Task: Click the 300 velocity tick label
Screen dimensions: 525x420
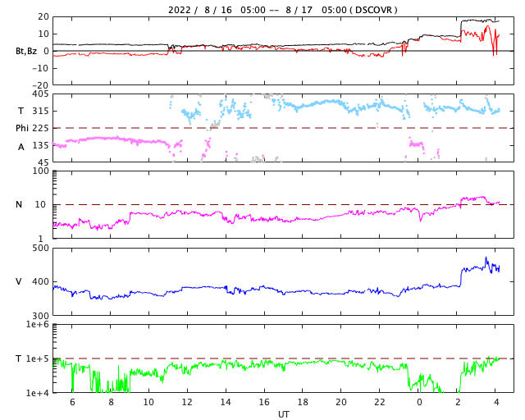Action: [x=40, y=316]
